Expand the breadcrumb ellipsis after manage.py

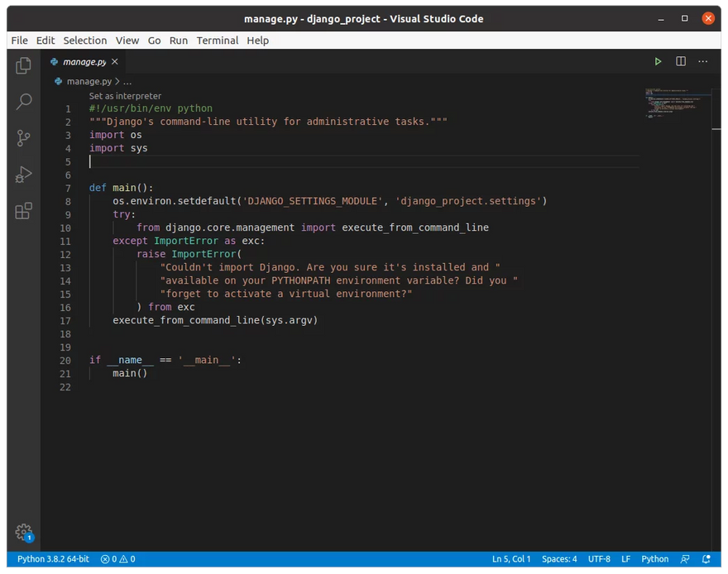click(127, 82)
